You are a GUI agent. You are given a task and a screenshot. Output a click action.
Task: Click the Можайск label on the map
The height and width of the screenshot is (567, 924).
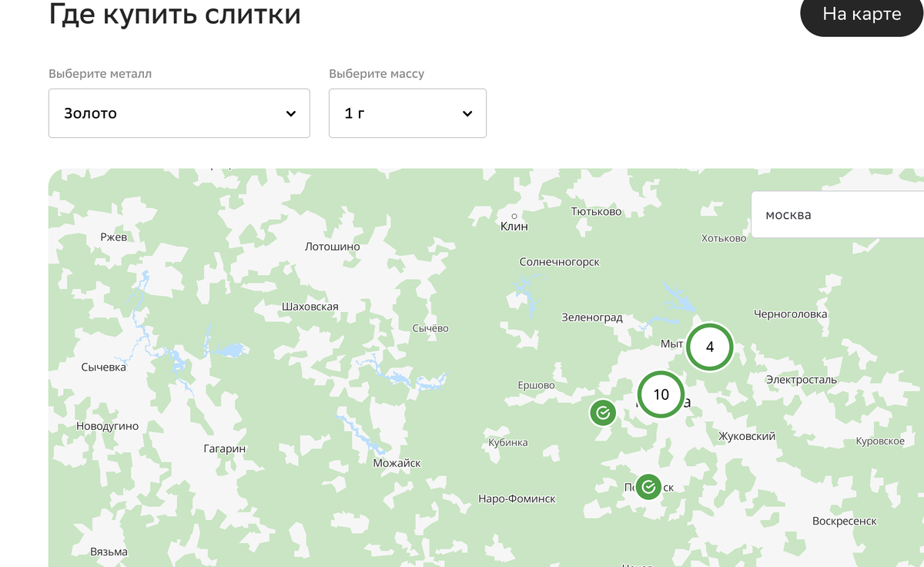pyautogui.click(x=397, y=463)
